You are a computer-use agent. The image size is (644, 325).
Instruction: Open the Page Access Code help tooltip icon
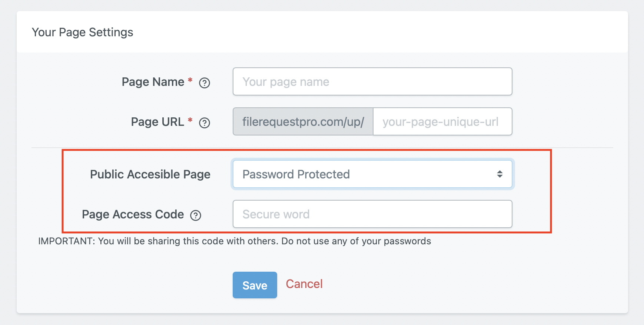click(196, 215)
